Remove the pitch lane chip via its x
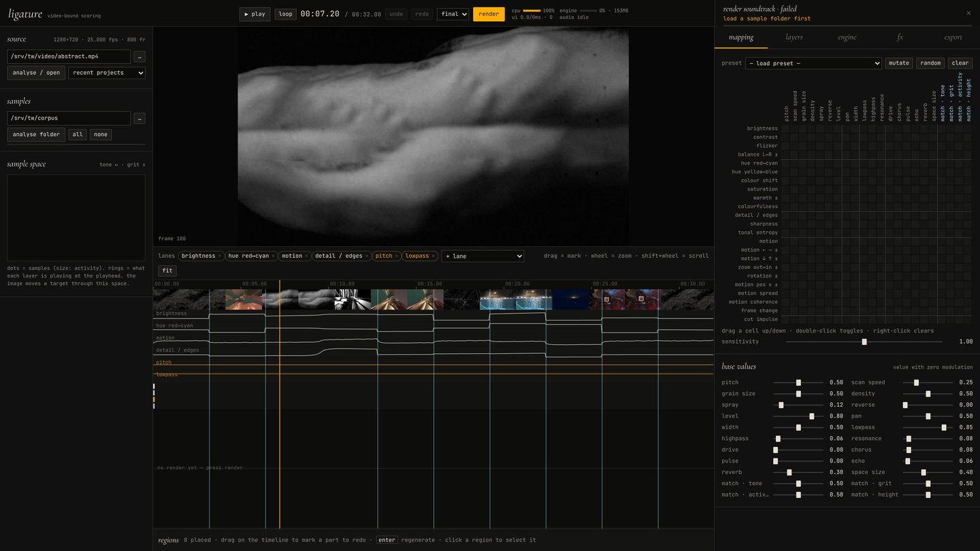The image size is (980, 551). [x=397, y=256]
